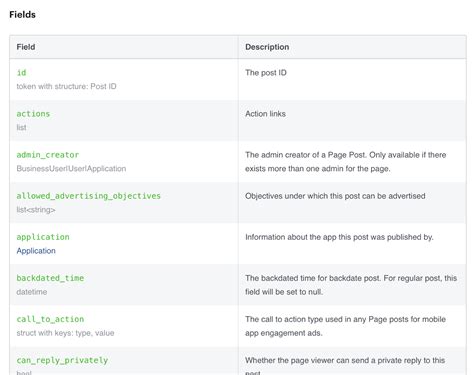Image resolution: width=474 pixels, height=375 pixels.
Task: Click the 'call_to_action' field name
Action: coord(50,319)
